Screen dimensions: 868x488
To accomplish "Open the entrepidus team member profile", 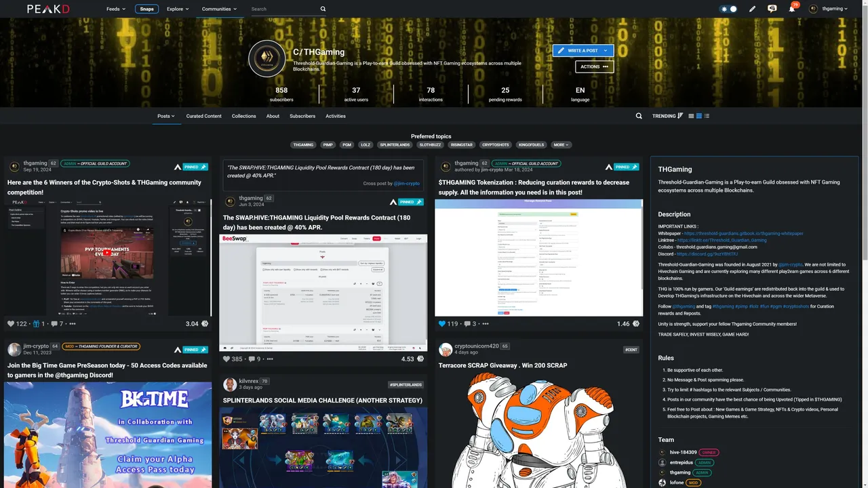I will click(681, 462).
